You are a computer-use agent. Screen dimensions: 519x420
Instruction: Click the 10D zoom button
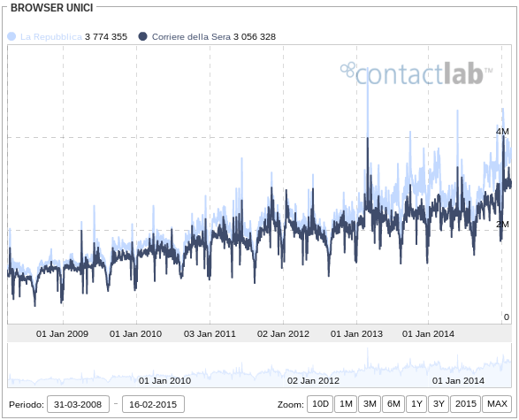tap(320, 404)
